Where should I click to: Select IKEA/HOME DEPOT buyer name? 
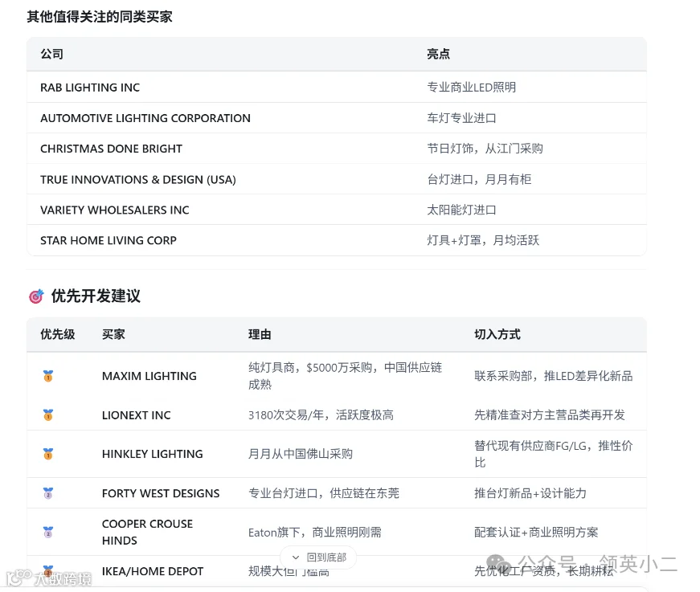pyautogui.click(x=153, y=571)
